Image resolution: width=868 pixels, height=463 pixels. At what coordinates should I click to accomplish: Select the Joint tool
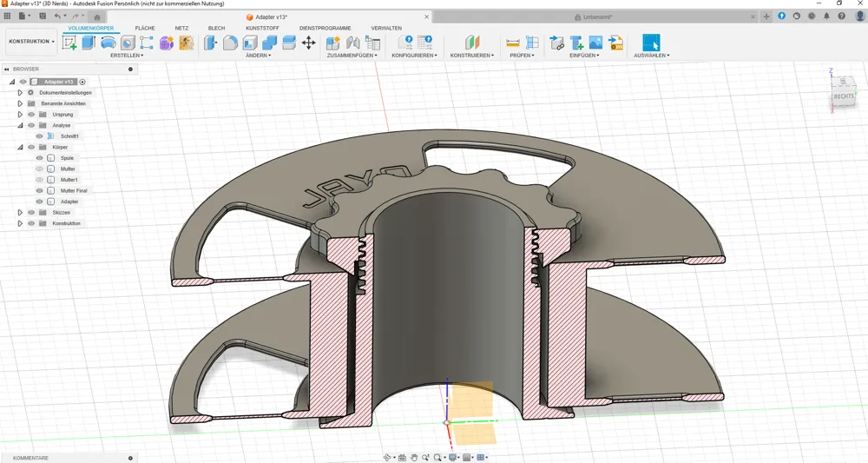352,43
